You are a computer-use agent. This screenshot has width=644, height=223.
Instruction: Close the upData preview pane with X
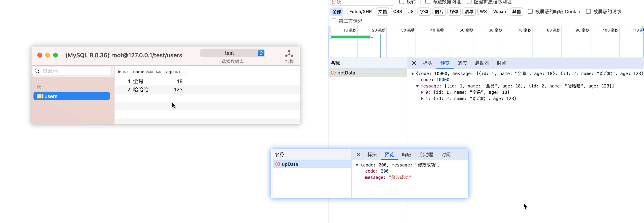358,154
